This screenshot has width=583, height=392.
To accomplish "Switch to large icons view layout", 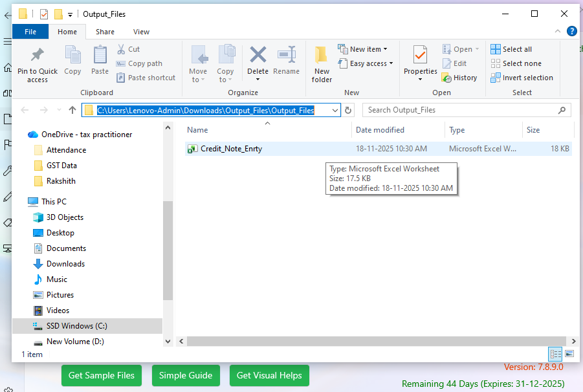I will [x=569, y=354].
